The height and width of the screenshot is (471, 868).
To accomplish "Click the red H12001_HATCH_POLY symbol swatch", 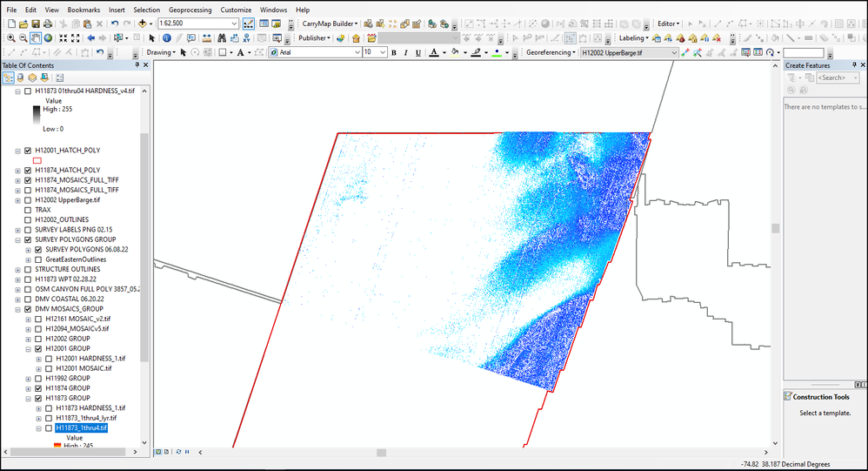I will [37, 161].
